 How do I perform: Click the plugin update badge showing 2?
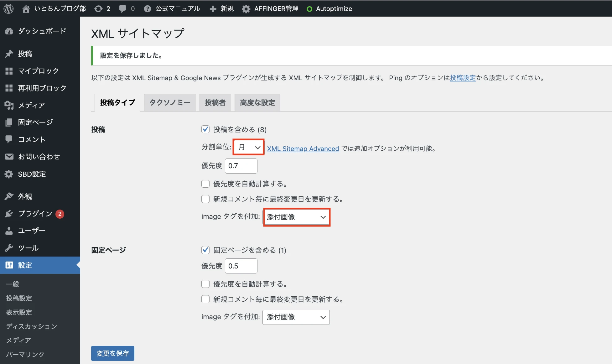(60, 214)
